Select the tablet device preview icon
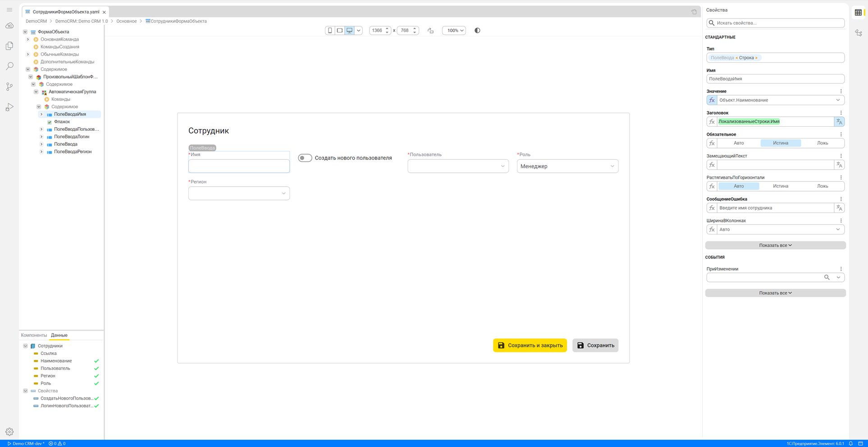The width and height of the screenshot is (868, 447). click(340, 31)
